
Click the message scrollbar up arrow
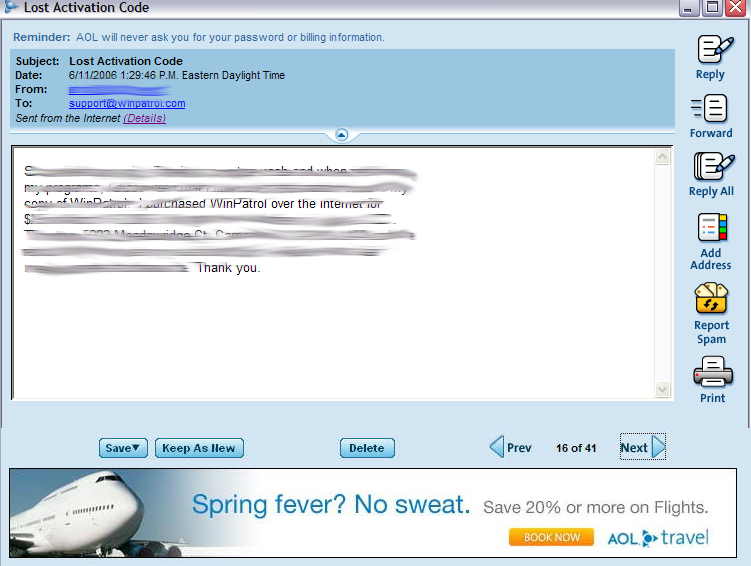click(x=662, y=157)
